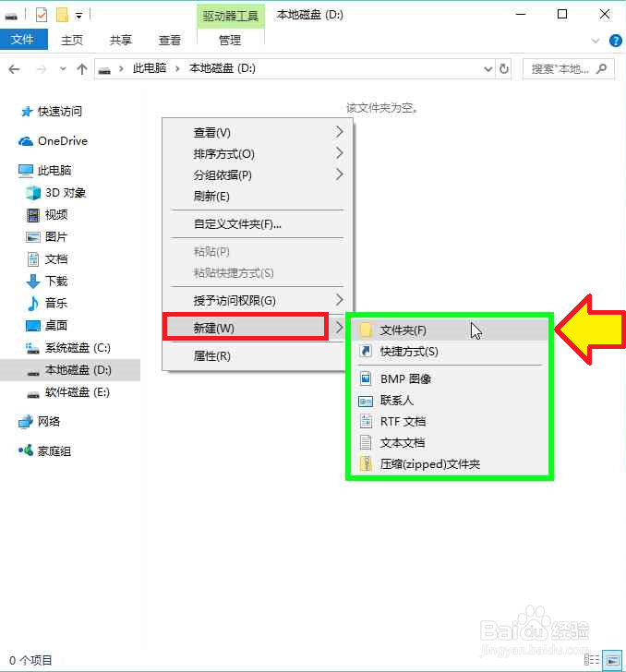Viewport: 626px width, 672px height.
Task: Switch to the 主页 ribbon tab
Action: (72, 41)
